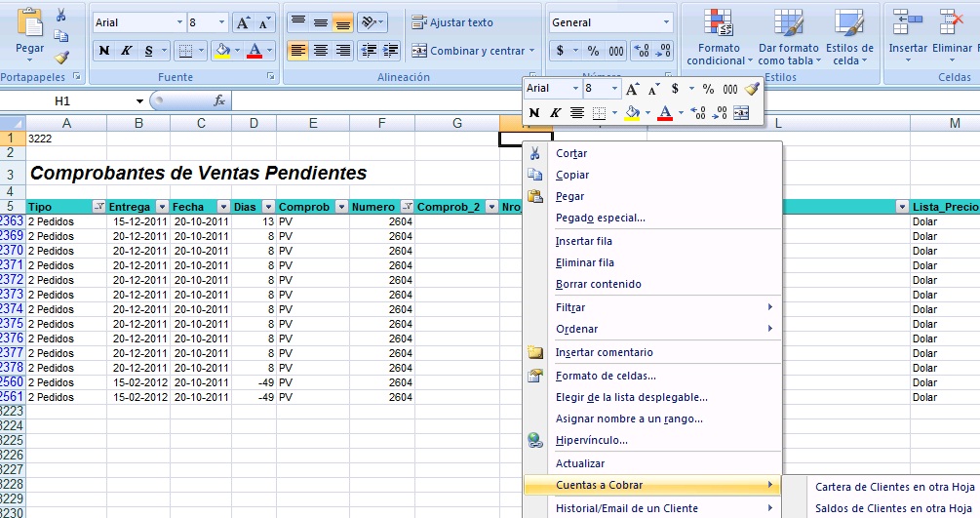Click Eliminar cells icon in Celdas group
The image size is (980, 518).
(952, 21)
